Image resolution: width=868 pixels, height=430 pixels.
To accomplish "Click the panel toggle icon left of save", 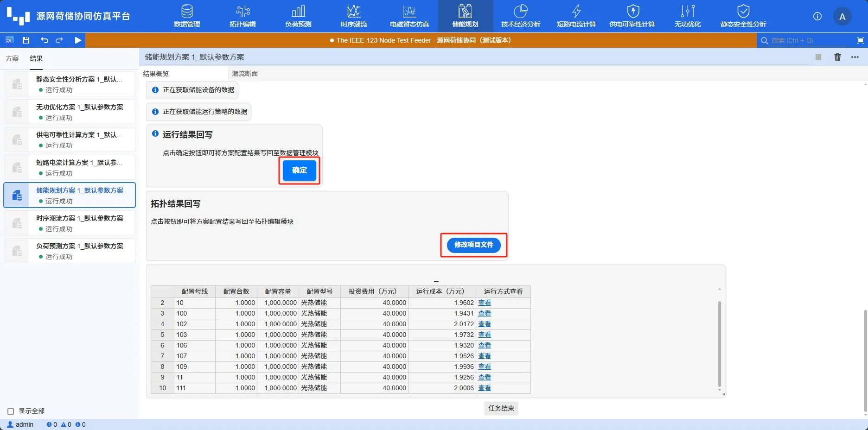I will click(x=9, y=40).
